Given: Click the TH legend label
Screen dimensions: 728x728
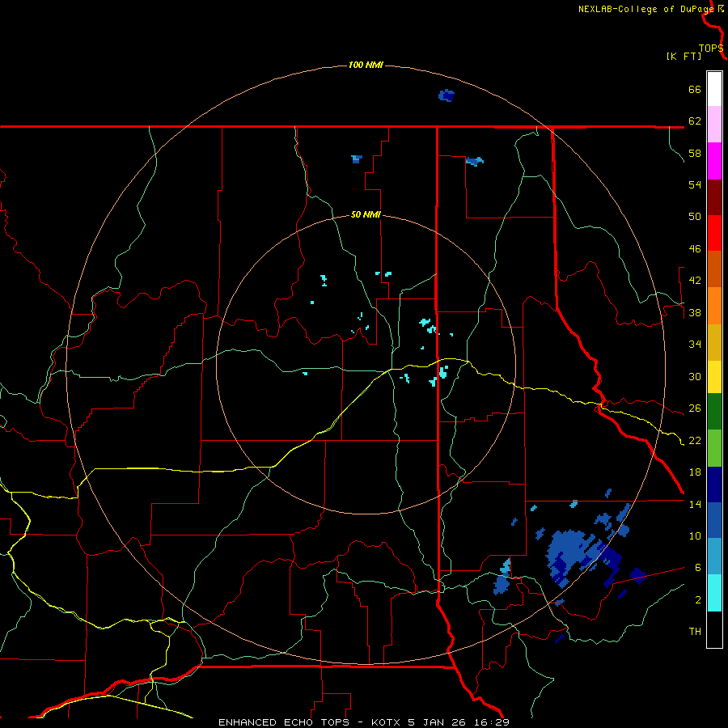Looking at the screenshot, I should [x=695, y=632].
